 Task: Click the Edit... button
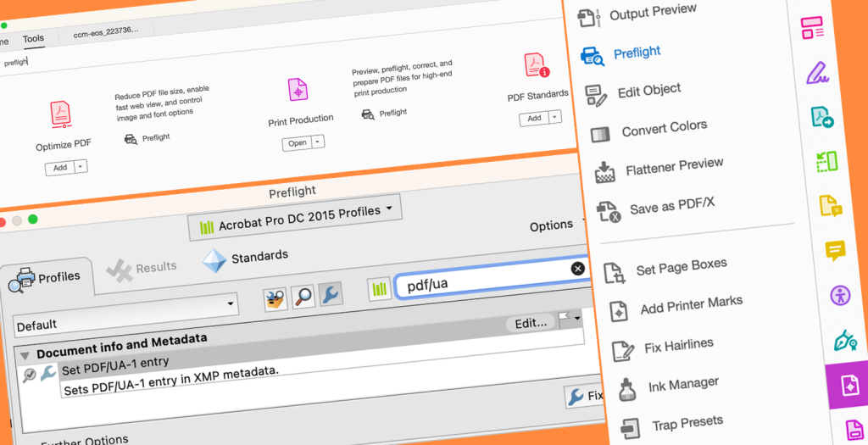531,323
